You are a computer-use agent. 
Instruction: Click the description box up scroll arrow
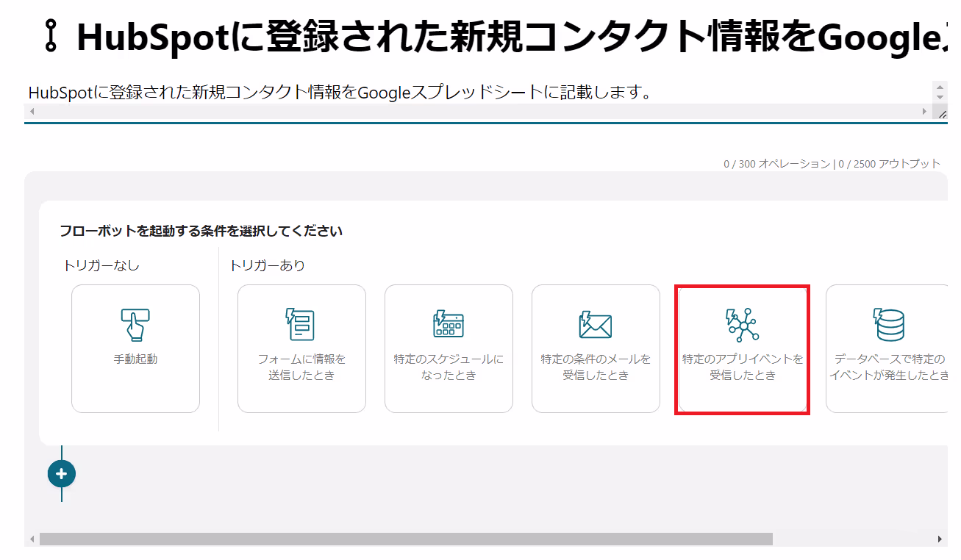[x=940, y=87]
